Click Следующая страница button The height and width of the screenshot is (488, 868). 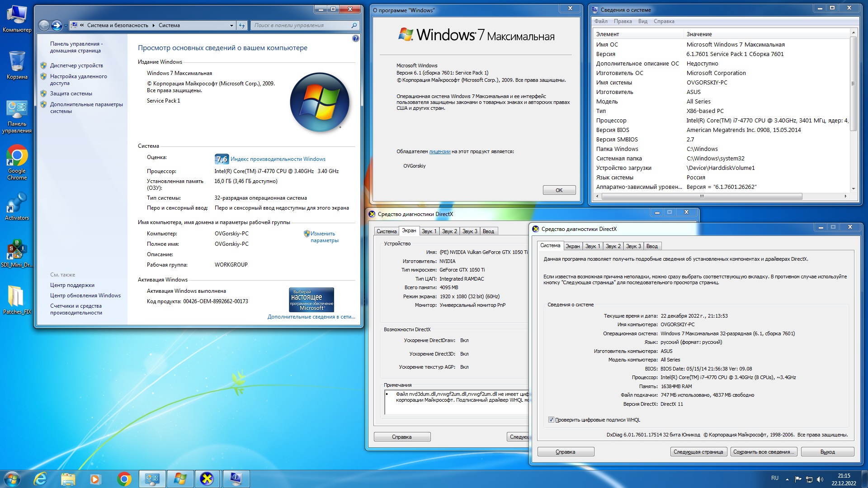click(698, 452)
